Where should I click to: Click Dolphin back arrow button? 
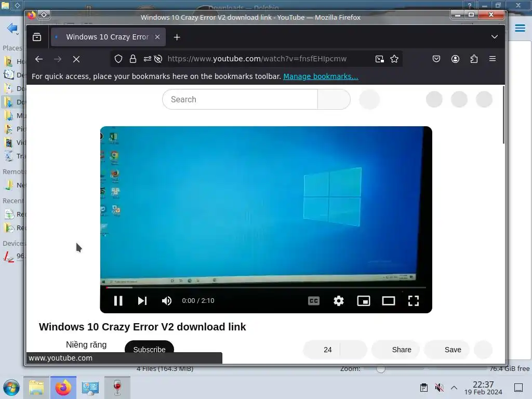[x=12, y=28]
